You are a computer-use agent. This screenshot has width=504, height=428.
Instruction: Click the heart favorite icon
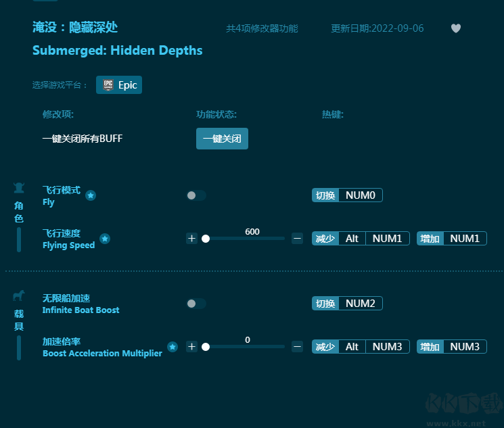click(455, 28)
